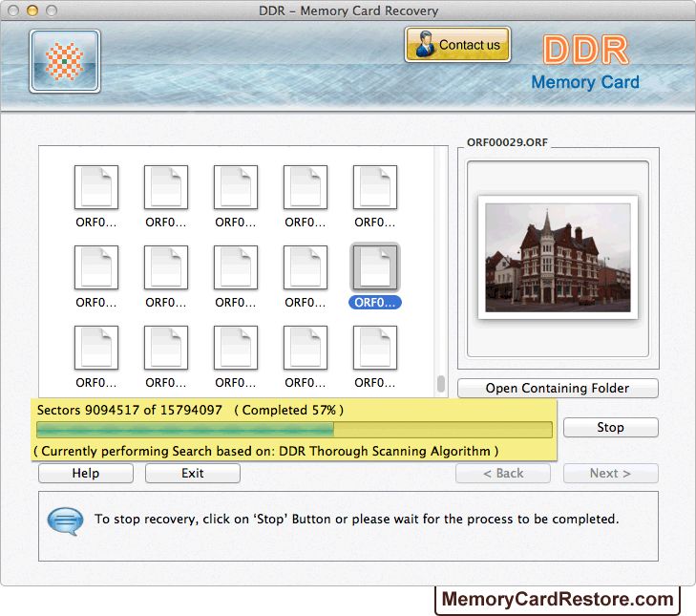Viewport: 696px width, 616px height.
Task: Select the highlighted ORF0… file icon
Action: (x=375, y=267)
